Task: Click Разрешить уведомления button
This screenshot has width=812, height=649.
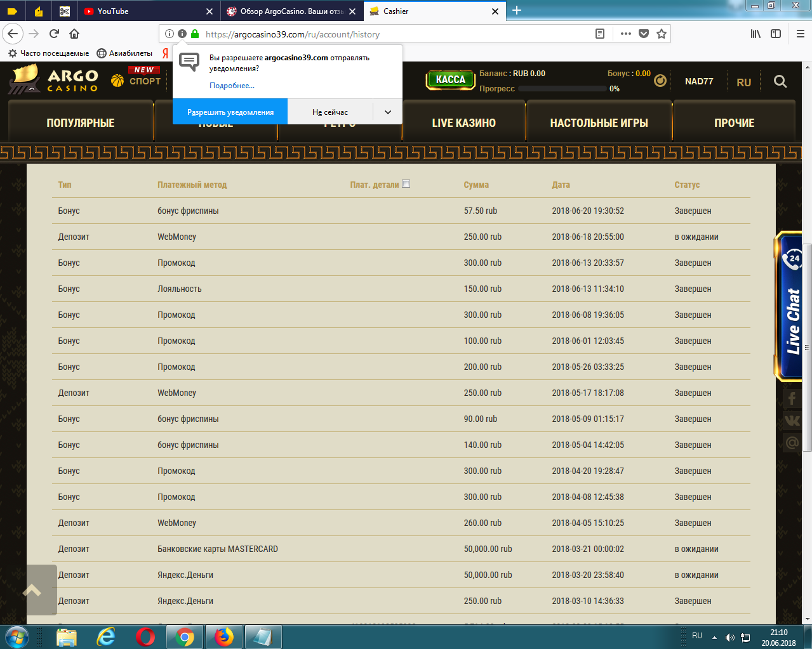Action: tap(230, 112)
